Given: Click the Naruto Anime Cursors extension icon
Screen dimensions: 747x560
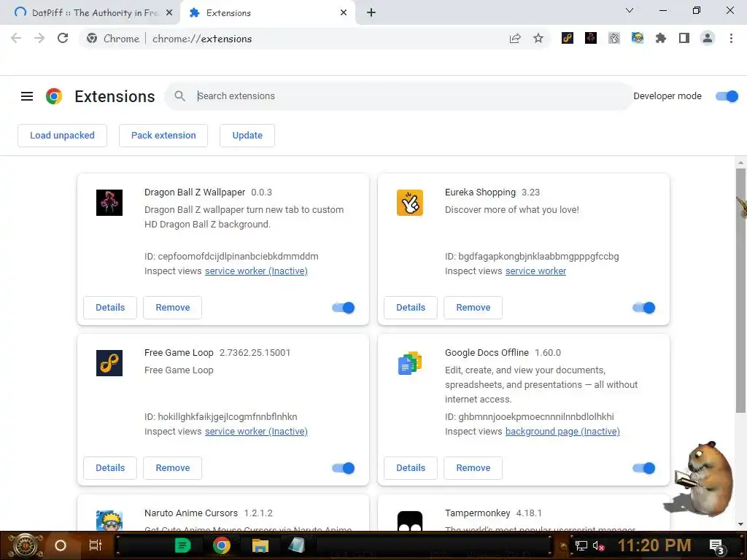Looking at the screenshot, I should 109,521.
